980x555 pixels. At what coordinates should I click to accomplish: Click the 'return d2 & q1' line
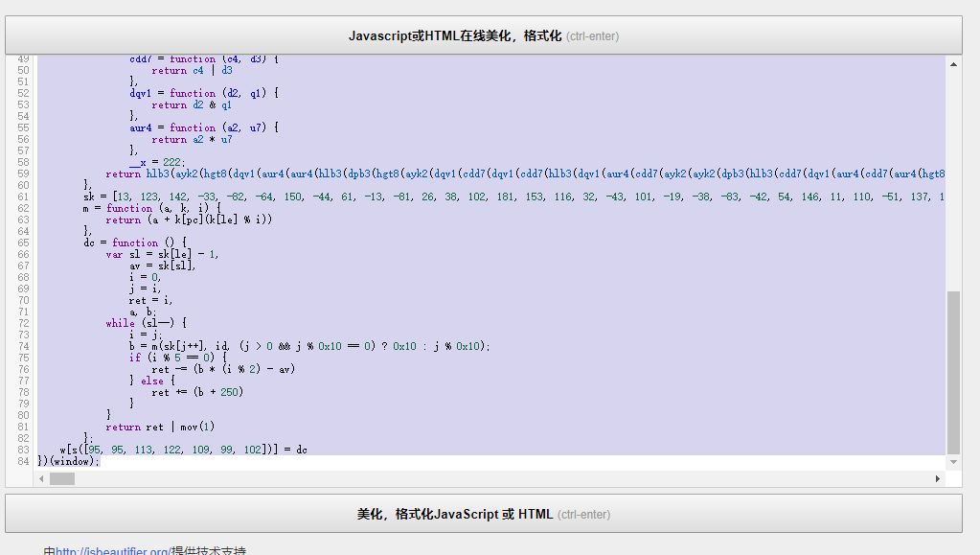click(192, 105)
